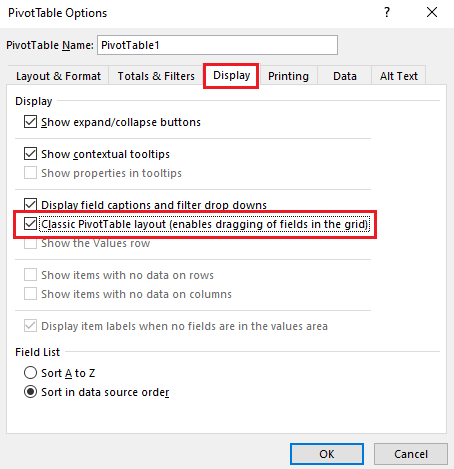
Task: Go to the Printing tab
Action: 288,76
